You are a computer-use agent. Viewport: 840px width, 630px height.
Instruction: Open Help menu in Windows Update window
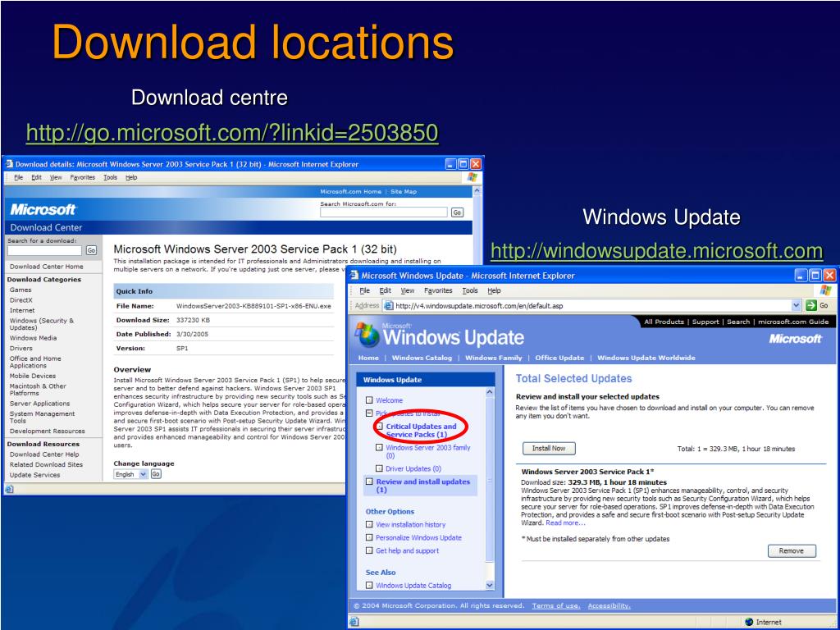[x=494, y=290]
